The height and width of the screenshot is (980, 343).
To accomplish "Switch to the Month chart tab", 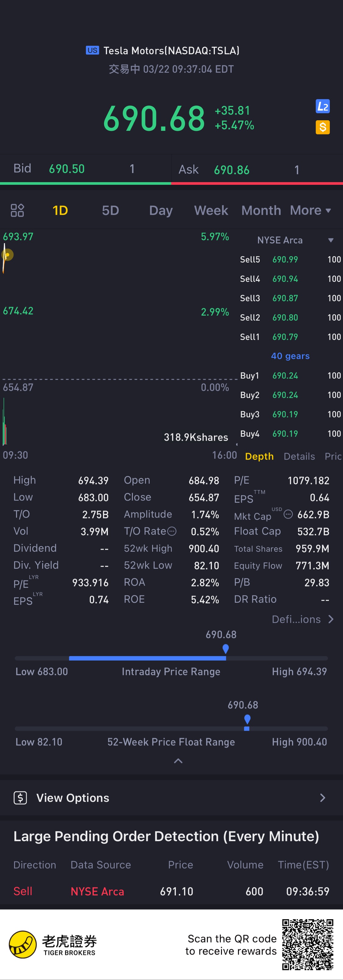I will [261, 210].
